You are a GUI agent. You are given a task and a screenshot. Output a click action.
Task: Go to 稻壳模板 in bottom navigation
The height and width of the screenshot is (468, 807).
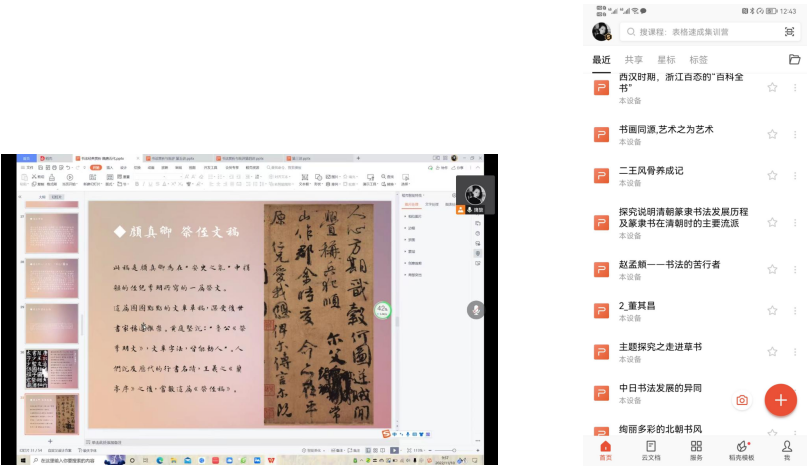pyautogui.click(x=742, y=450)
